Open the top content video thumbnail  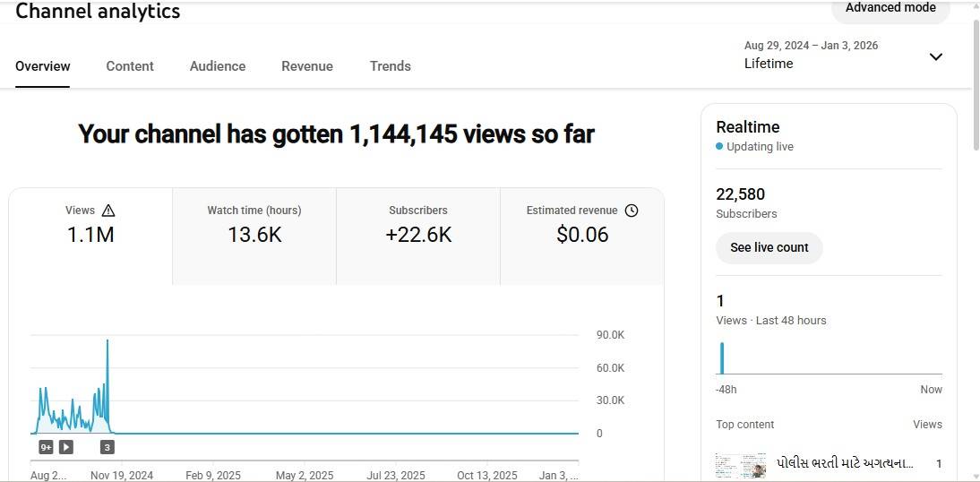[x=741, y=465]
